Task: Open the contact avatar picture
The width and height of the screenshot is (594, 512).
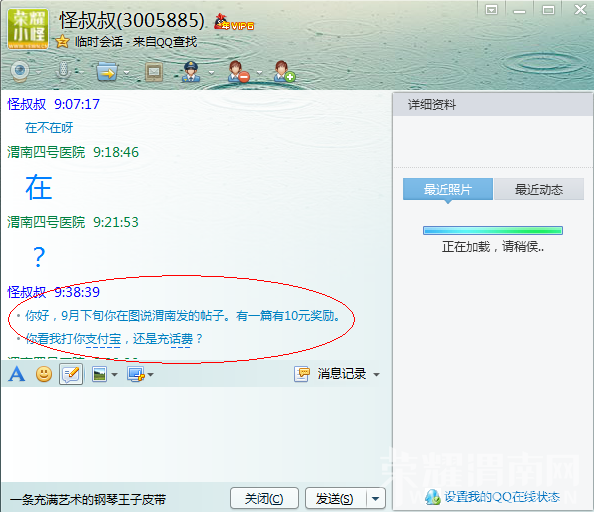Action: 28,29
